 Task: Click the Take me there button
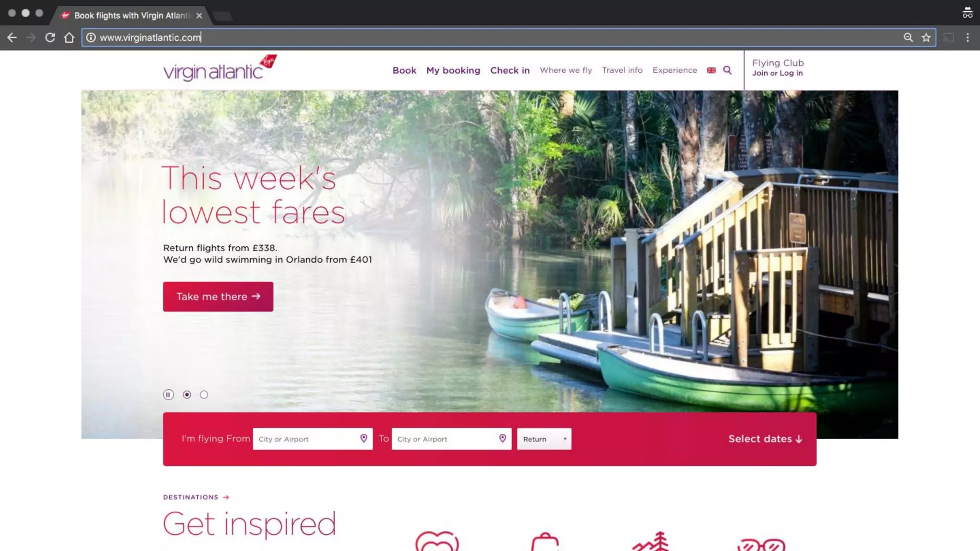(218, 297)
